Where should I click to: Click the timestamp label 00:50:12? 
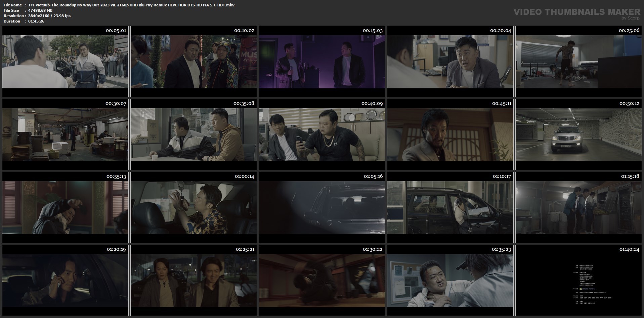629,104
